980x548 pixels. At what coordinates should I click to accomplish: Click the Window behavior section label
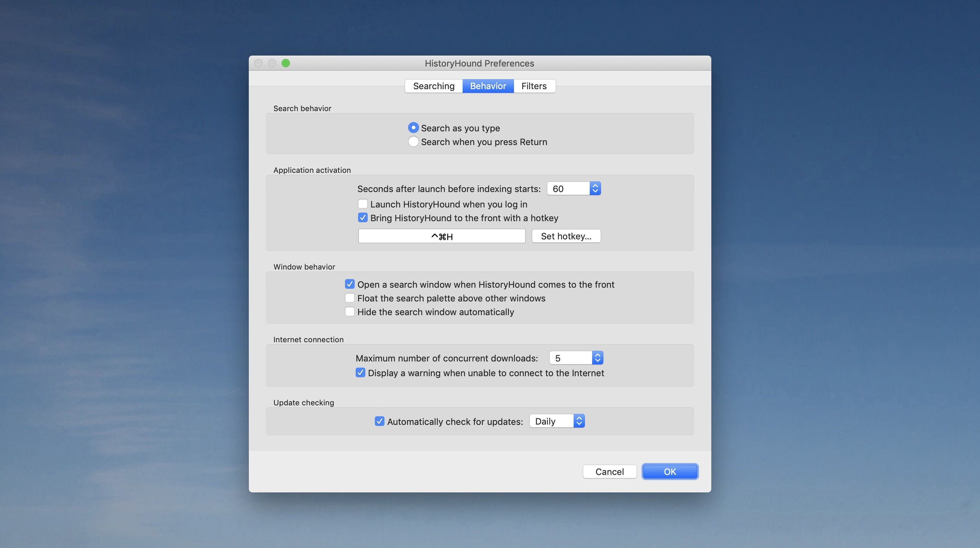[304, 267]
